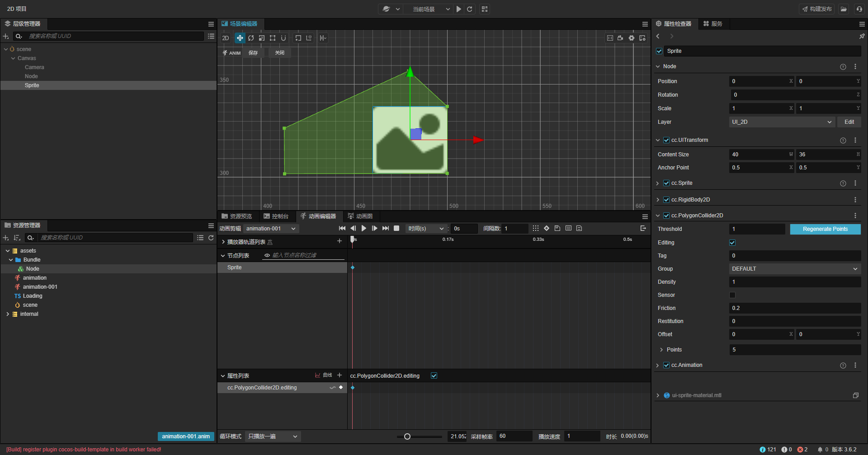Select the rect transform tool

pyautogui.click(x=273, y=38)
